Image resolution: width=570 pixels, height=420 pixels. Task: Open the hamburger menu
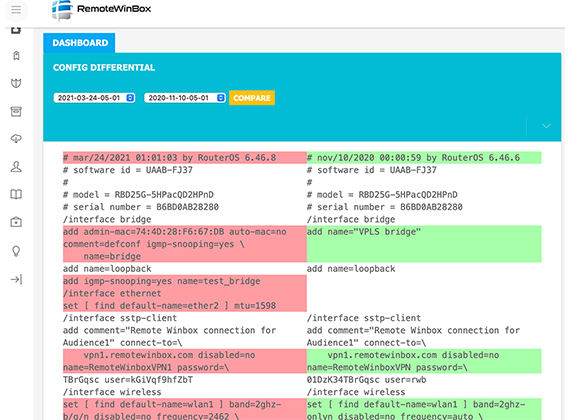pyautogui.click(x=16, y=9)
